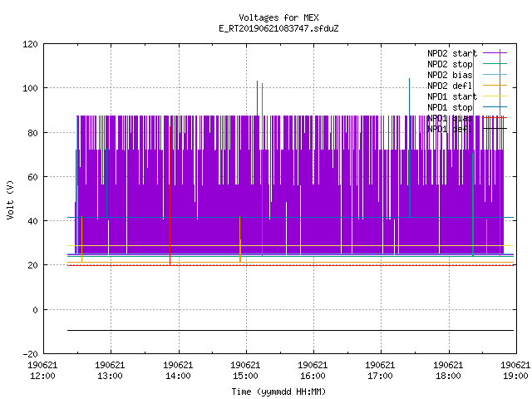Click the 100 tick on the voltage axis
This screenshot has height=399, width=532.
30,89
